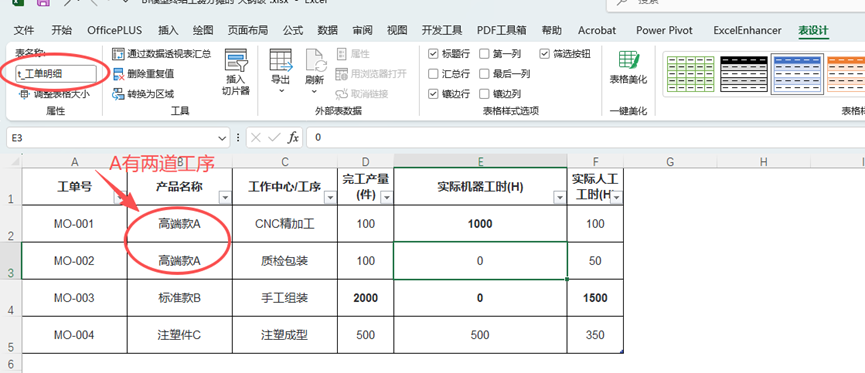Switch to the 开发工具 (Developer) tab

pos(442,30)
